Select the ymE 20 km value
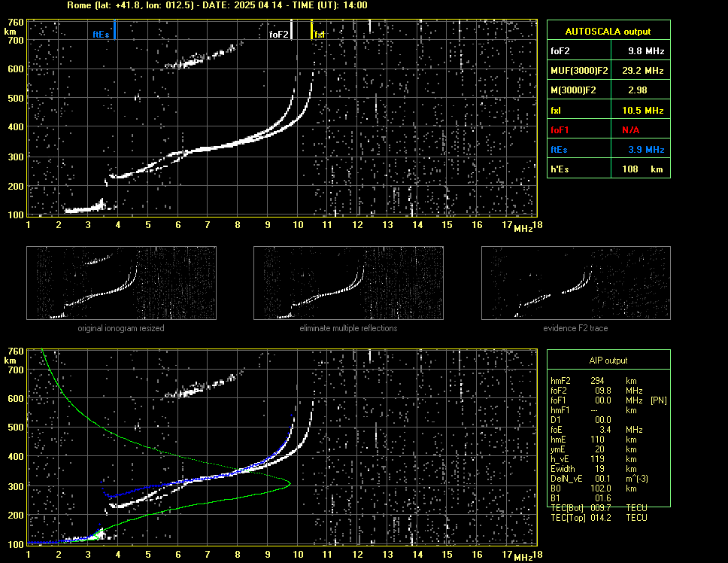This screenshot has width=728, height=563. (599, 449)
